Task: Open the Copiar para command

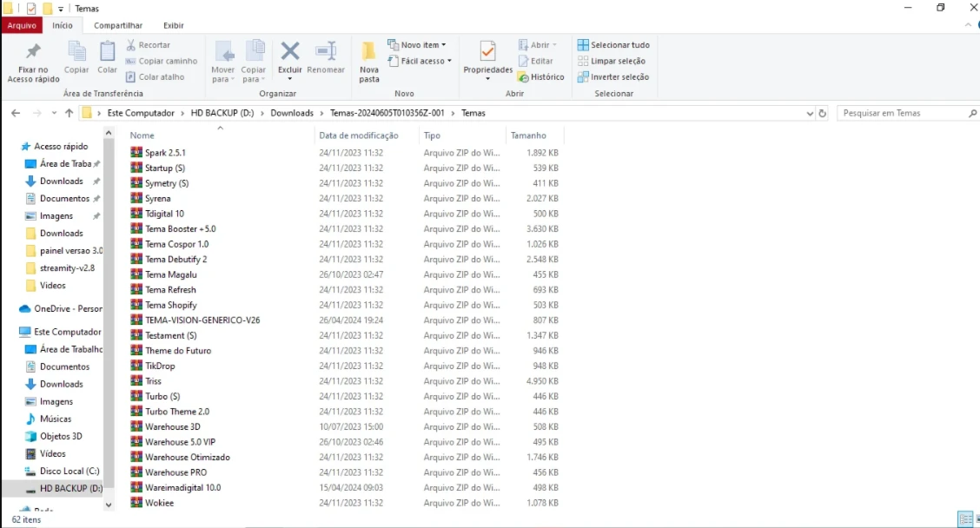Action: pos(253,62)
